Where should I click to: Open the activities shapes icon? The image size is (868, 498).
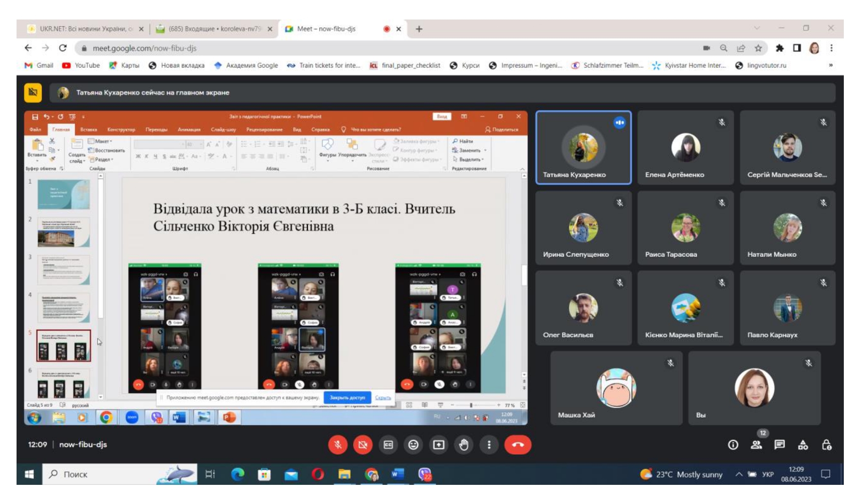coord(803,445)
